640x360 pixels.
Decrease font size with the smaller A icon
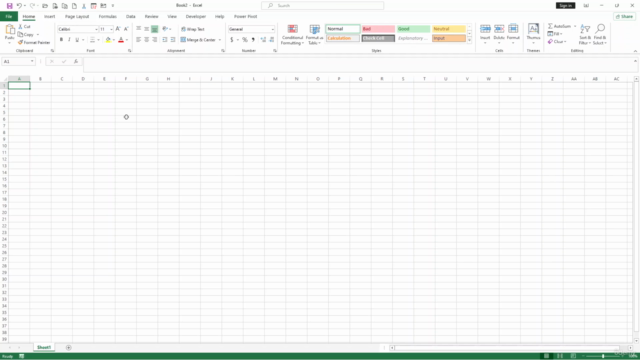126,29
